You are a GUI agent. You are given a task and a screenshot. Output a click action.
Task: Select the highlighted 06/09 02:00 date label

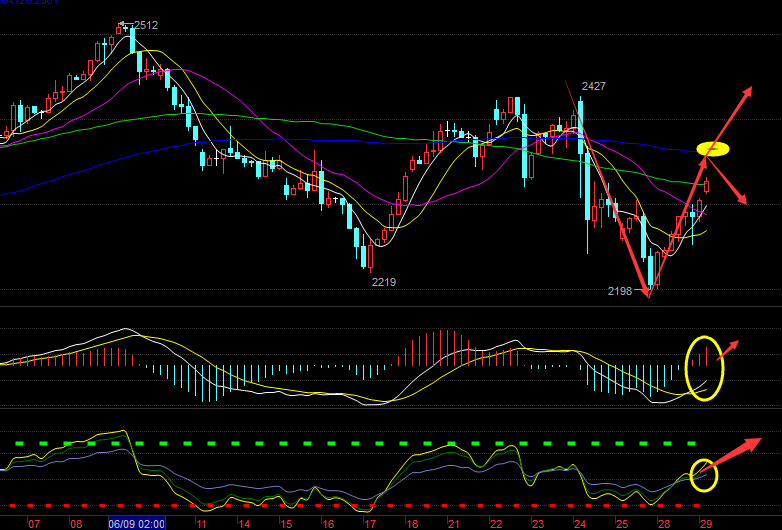coord(137,523)
